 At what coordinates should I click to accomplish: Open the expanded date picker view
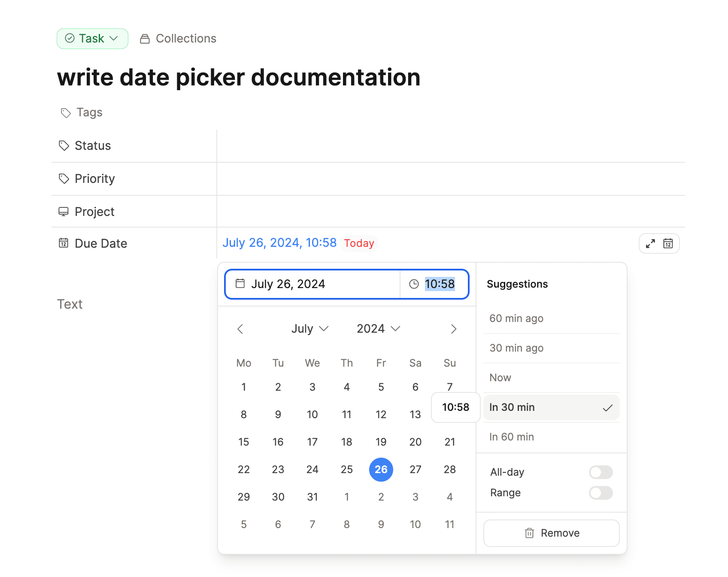click(650, 243)
